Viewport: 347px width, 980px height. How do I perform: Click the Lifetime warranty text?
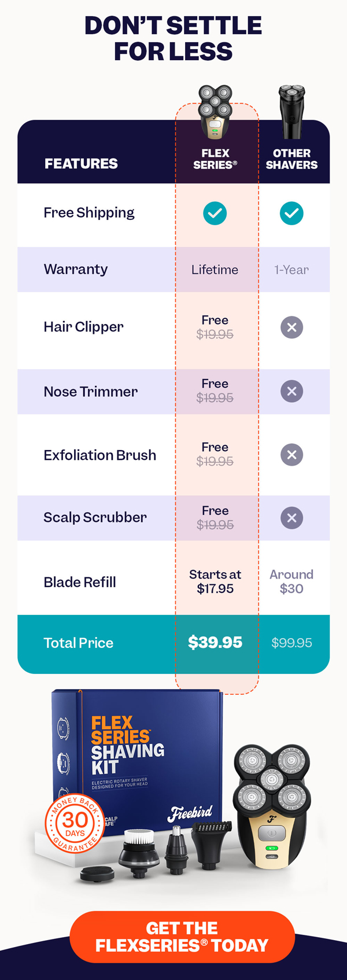[215, 270]
